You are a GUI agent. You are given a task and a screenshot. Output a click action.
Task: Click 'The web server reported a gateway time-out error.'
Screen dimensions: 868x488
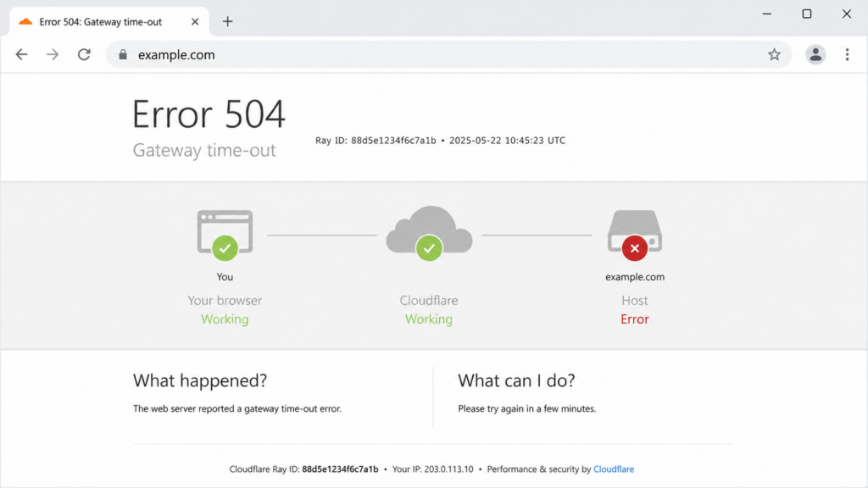point(237,408)
